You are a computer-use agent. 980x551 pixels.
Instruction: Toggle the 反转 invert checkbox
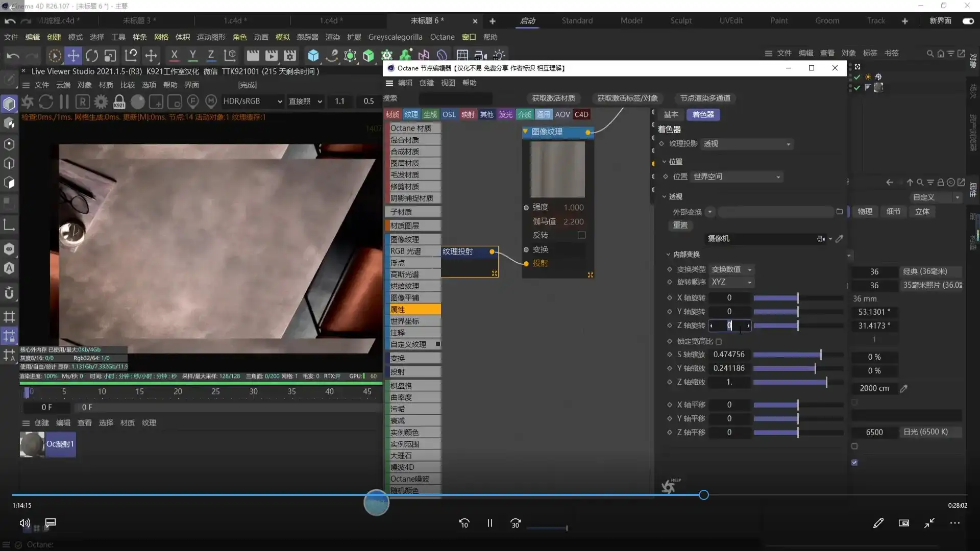click(581, 235)
